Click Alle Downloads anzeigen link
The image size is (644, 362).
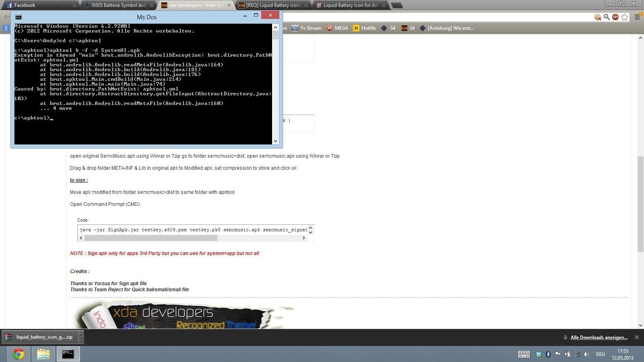(x=599, y=337)
